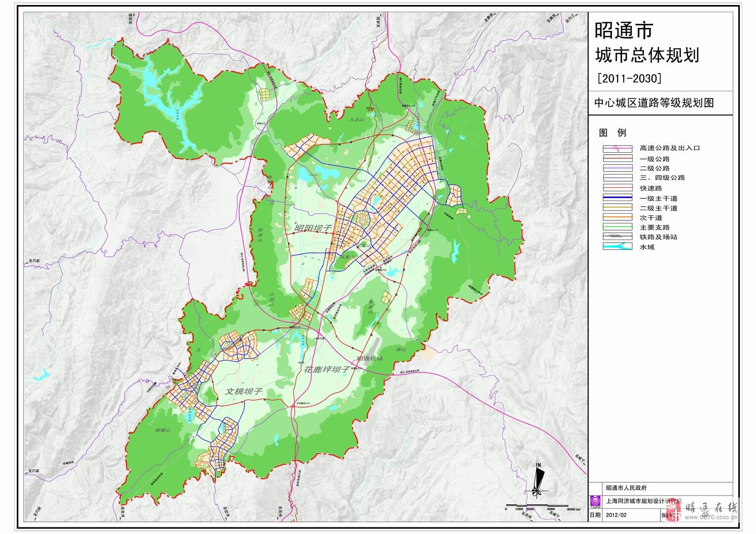
Task: Click the 文桃坝子 map label
Action: [x=244, y=392]
